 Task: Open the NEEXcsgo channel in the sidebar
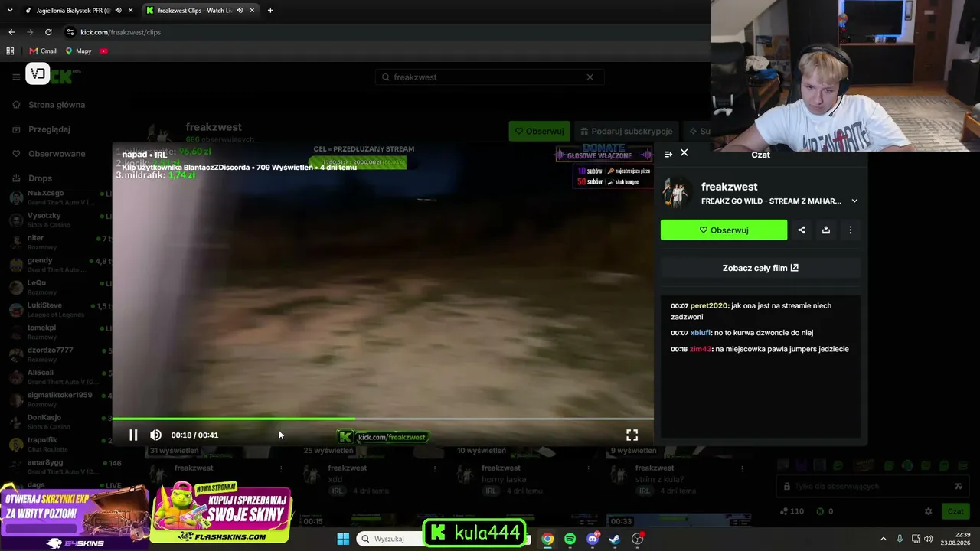tap(57, 197)
